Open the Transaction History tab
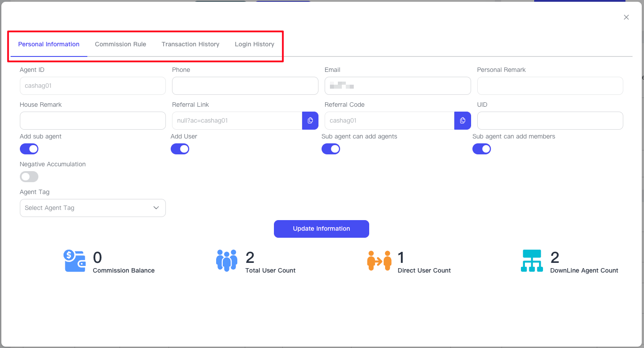 190,44
